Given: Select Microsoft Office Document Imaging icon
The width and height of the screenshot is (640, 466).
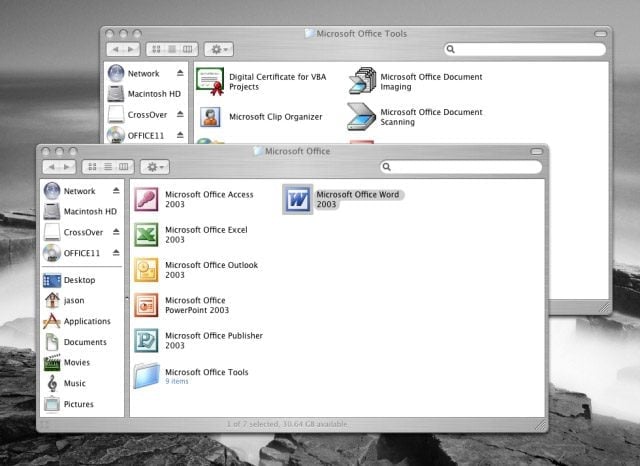Looking at the screenshot, I should [x=362, y=81].
